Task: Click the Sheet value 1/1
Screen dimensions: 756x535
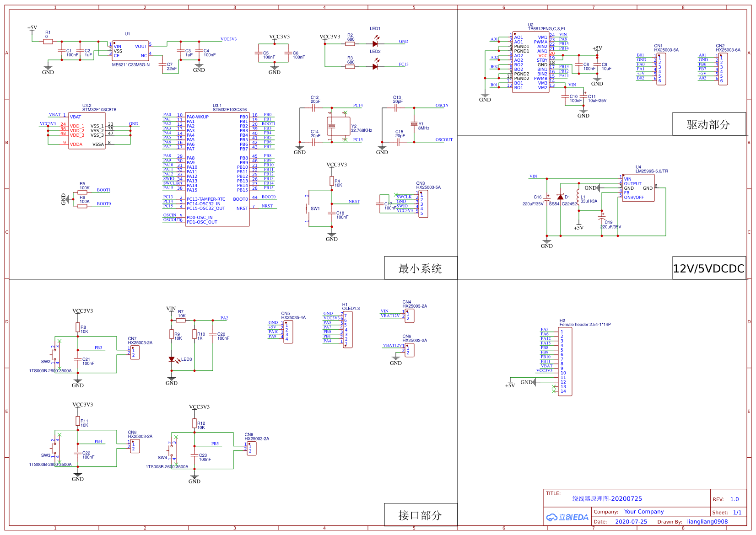Action: [x=737, y=513]
